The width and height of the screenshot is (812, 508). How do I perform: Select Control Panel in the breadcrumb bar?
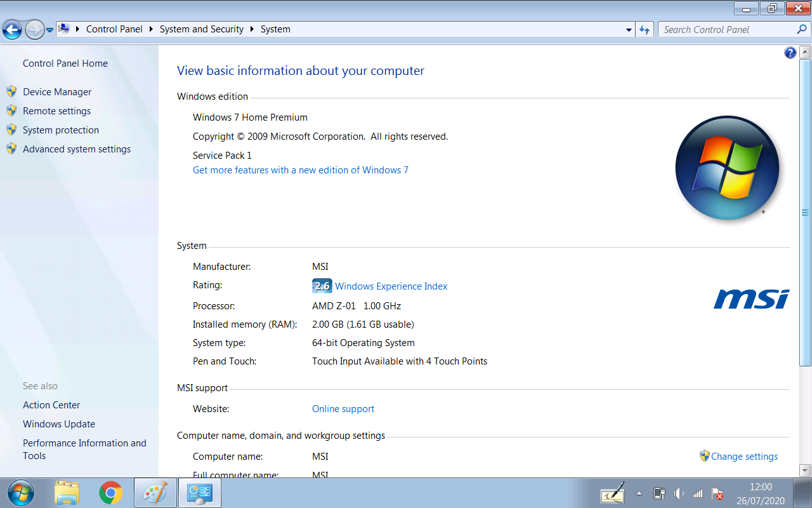point(114,29)
